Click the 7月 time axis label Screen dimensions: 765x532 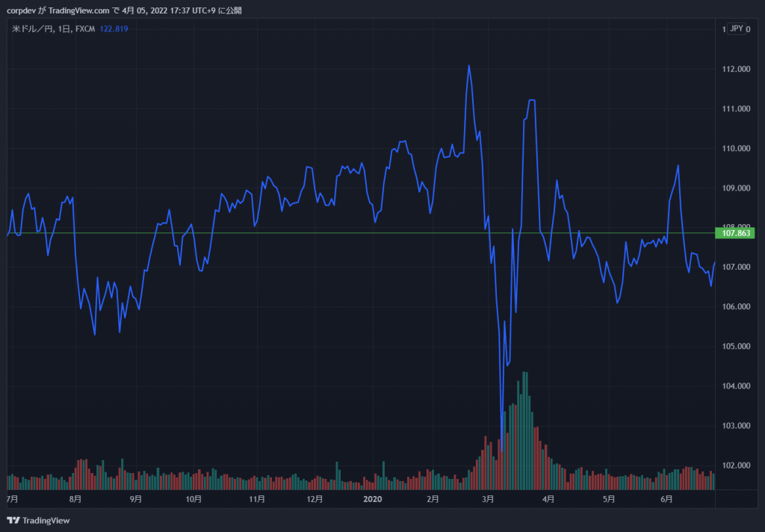click(13, 499)
